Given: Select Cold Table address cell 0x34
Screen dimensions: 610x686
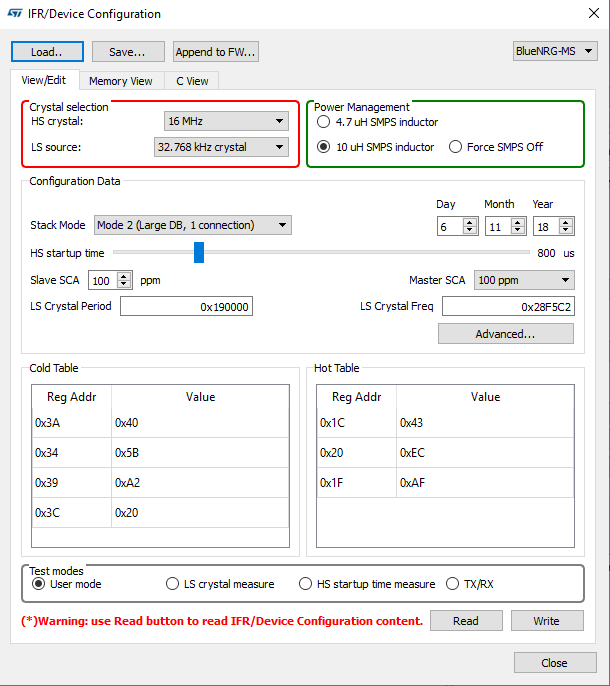Looking at the screenshot, I should point(72,452).
